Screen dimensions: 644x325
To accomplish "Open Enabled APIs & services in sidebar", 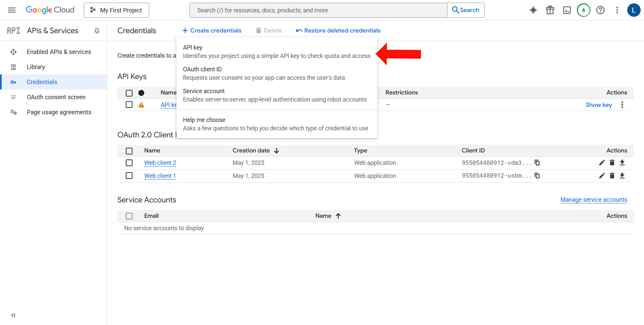I will (54, 52).
